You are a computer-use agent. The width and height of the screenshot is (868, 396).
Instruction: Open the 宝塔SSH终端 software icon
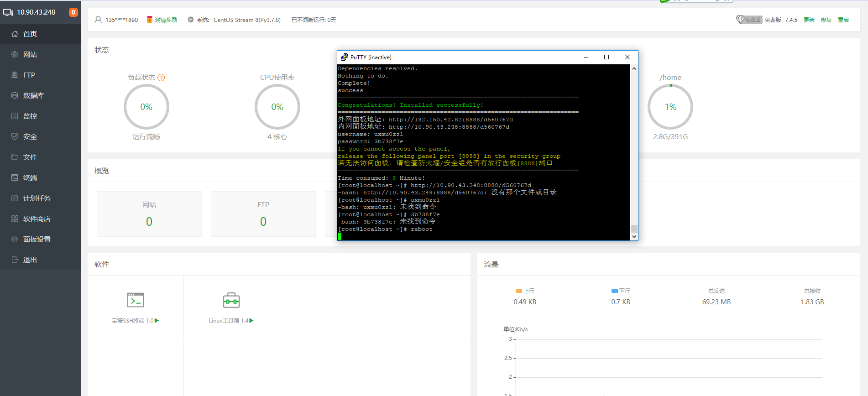(136, 300)
